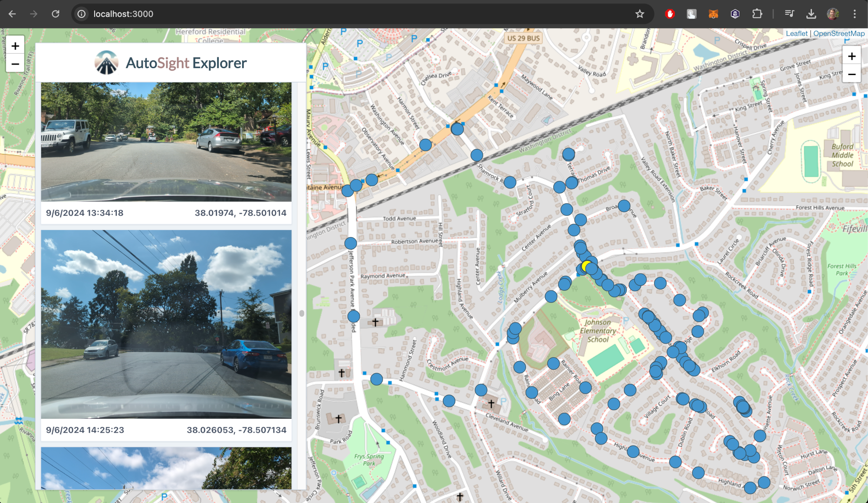Click the AutoSight Explorer logo icon

tap(106, 63)
